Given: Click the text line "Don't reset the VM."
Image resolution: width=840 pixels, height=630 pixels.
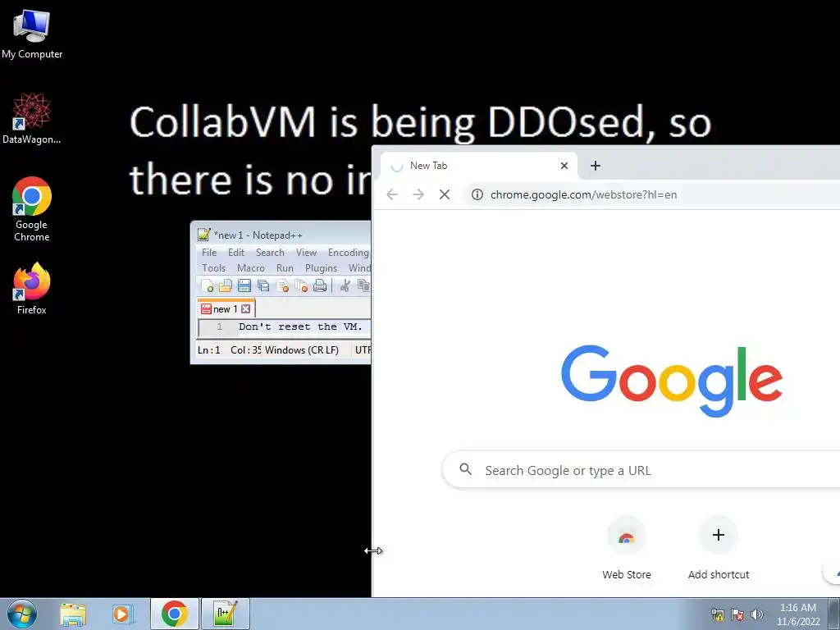Looking at the screenshot, I should coord(300,326).
